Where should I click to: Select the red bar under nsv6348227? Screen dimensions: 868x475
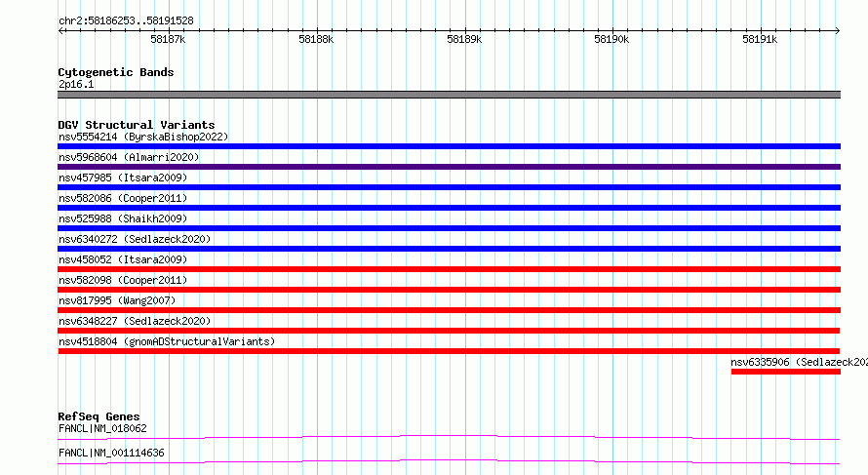pos(449,331)
